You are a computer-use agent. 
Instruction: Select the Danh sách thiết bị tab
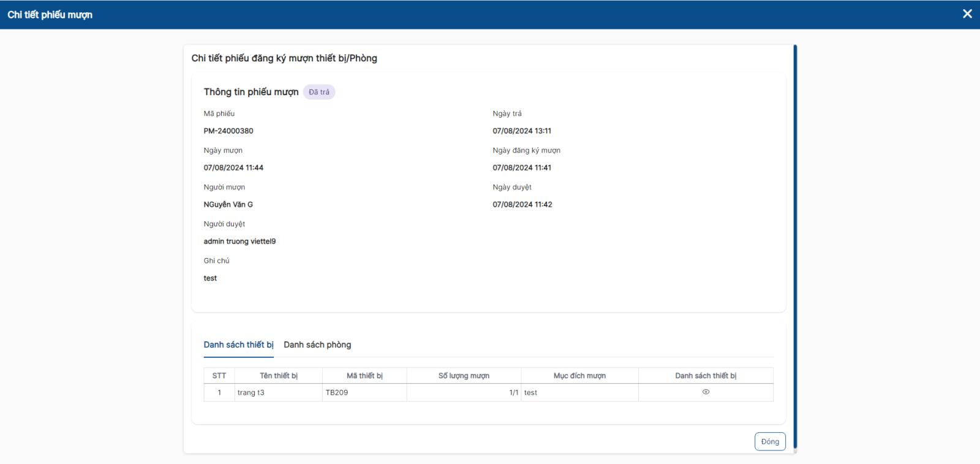(x=238, y=344)
